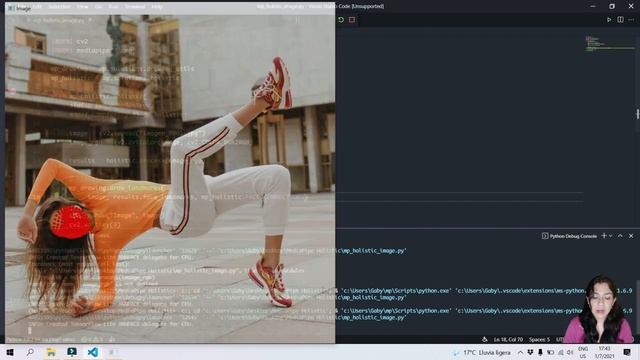Open the 17°C Lluvia ligera weather widget

(482, 352)
